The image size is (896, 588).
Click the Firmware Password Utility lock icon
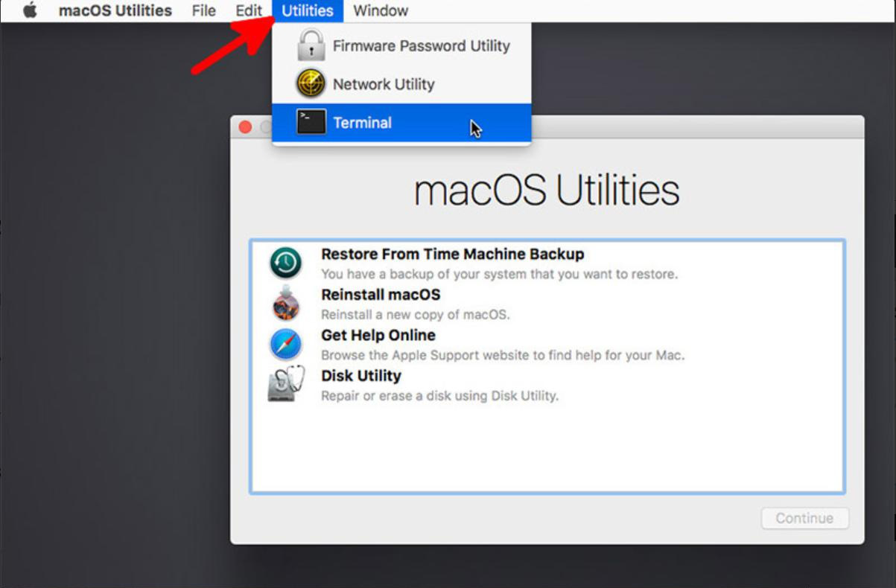point(311,45)
